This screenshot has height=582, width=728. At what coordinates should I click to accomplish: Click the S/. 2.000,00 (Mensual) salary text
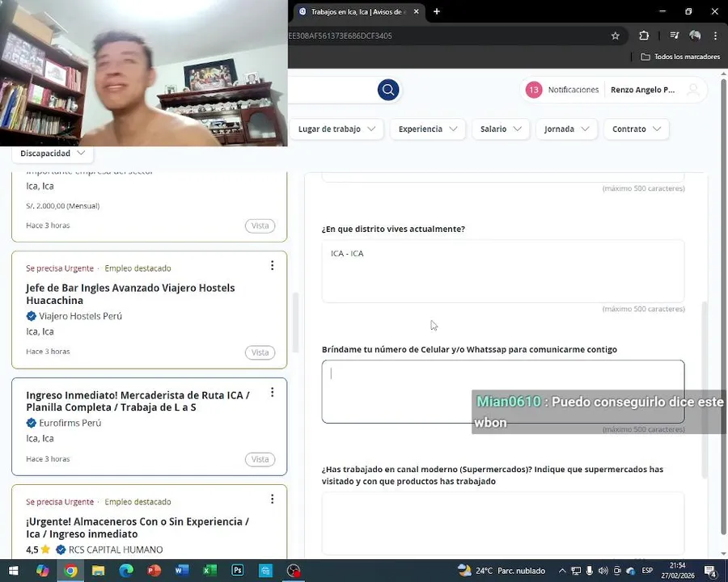pyautogui.click(x=62, y=205)
